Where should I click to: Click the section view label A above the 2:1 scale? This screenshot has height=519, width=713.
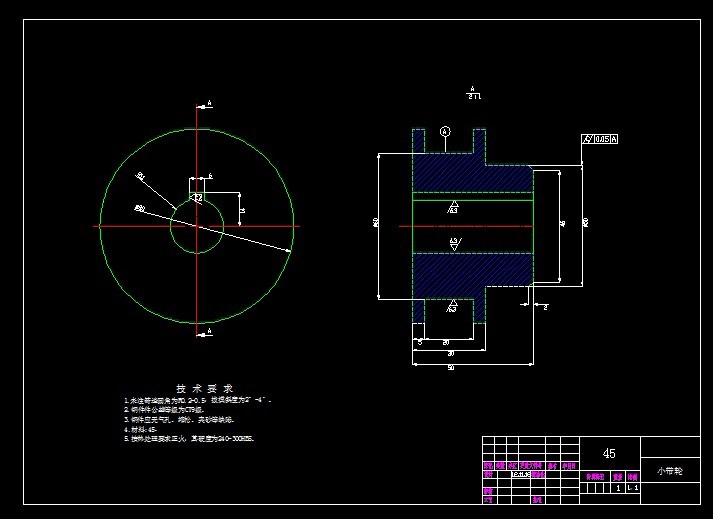[x=472, y=89]
